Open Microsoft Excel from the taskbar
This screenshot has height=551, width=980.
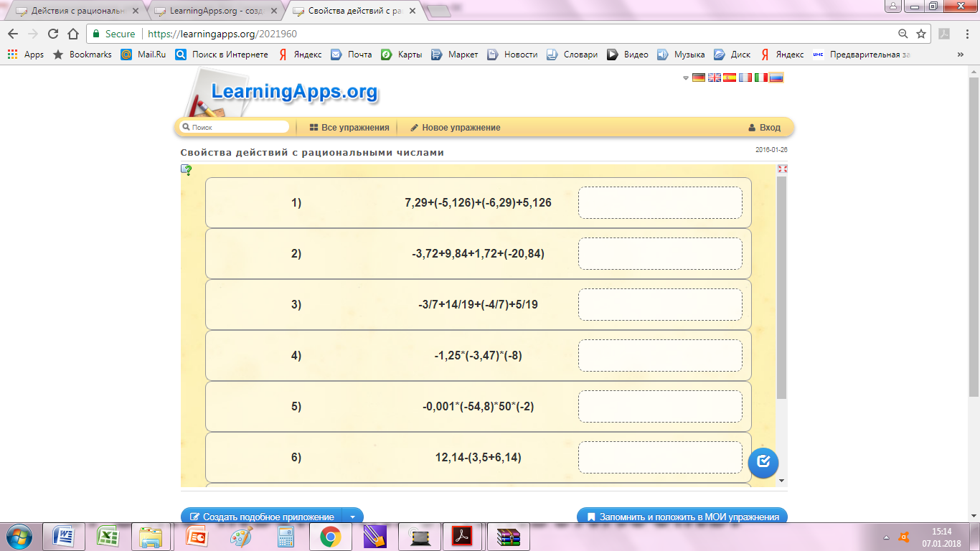pos(108,537)
